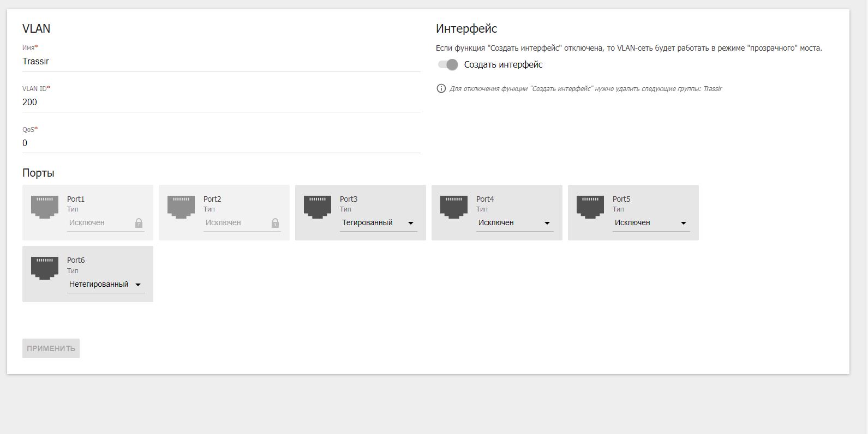
Task: Click the Port5 ethernet jack icon
Action: (590, 207)
